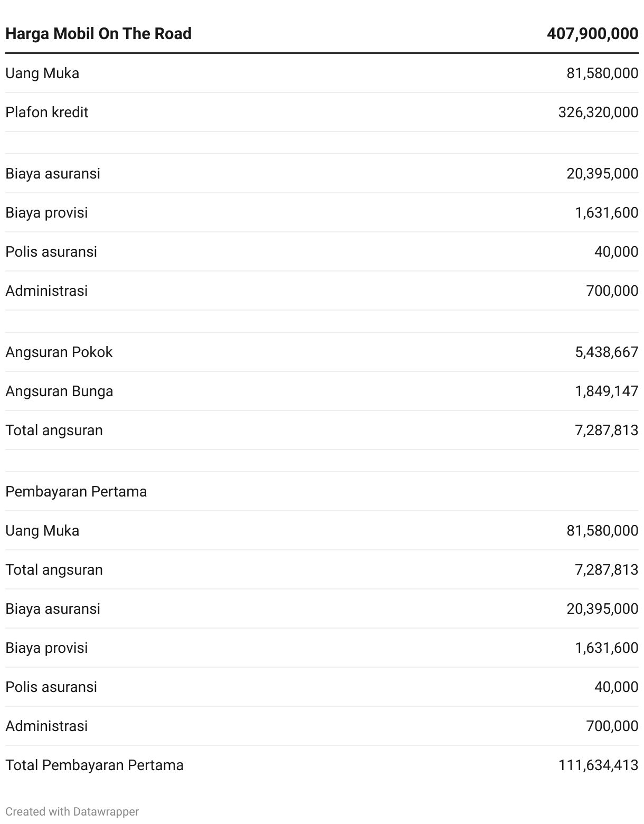Select the 1,849,147 interest installment value
The height and width of the screenshot is (824, 644).
607,391
